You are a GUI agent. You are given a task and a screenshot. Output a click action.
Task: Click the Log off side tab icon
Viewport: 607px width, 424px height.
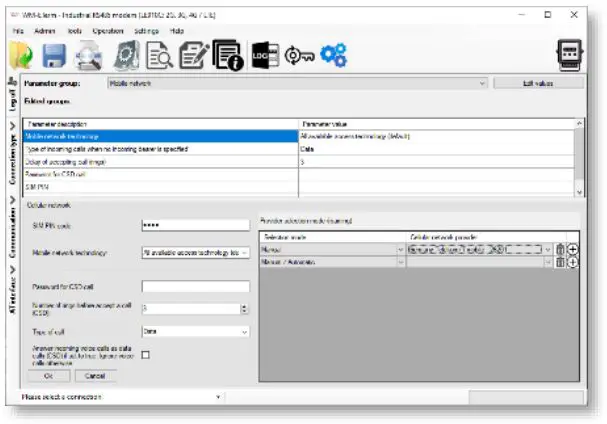pos(12,81)
